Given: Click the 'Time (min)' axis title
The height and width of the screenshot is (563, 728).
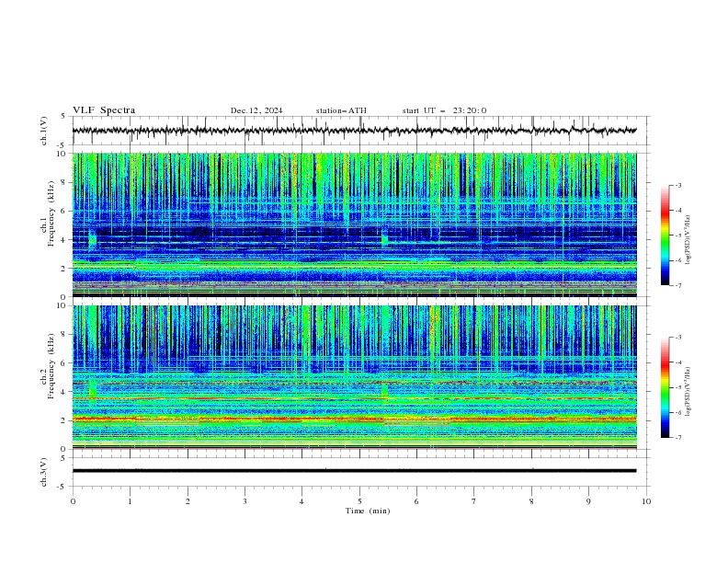Looking at the screenshot, I should [x=368, y=511].
